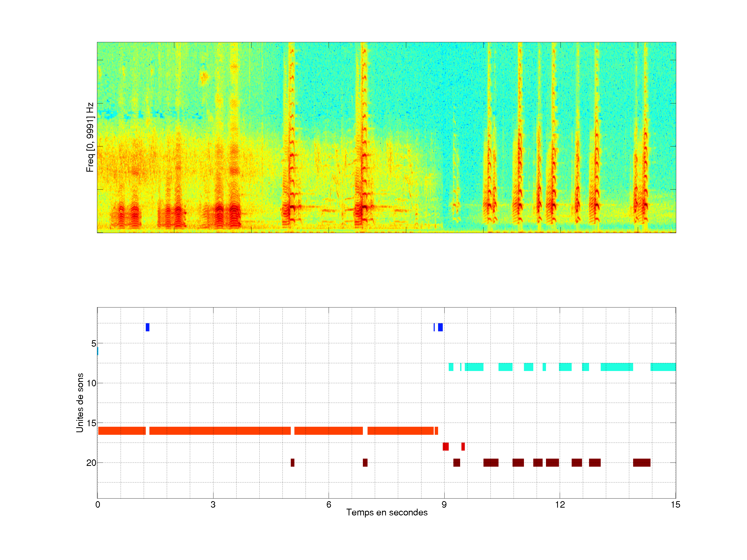Screen dimensions: 747x560
Task: Select tick label 9 on time axis
Action: pos(444,505)
